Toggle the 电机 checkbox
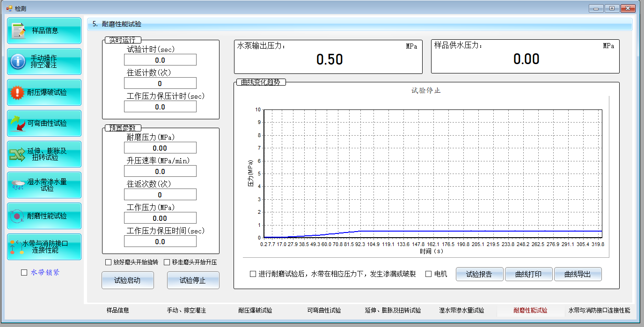This screenshot has width=644, height=327. [x=428, y=274]
